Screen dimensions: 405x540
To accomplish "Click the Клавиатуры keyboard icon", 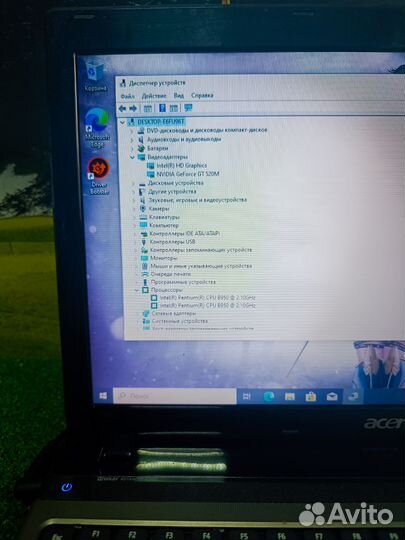I will point(144,217).
